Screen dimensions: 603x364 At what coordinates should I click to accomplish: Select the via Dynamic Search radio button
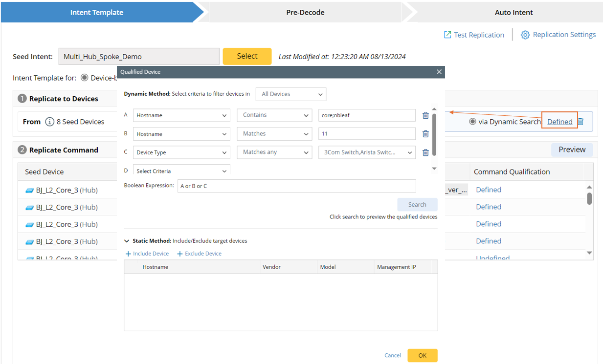(x=472, y=122)
